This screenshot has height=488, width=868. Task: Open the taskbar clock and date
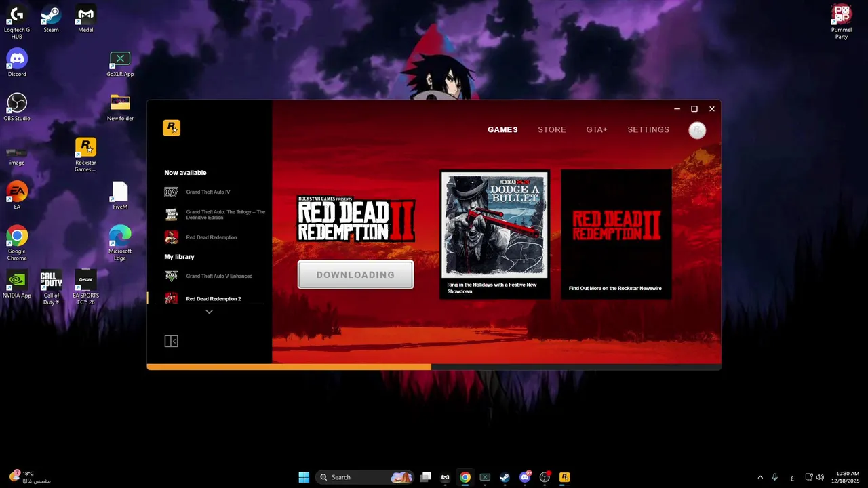846,477
